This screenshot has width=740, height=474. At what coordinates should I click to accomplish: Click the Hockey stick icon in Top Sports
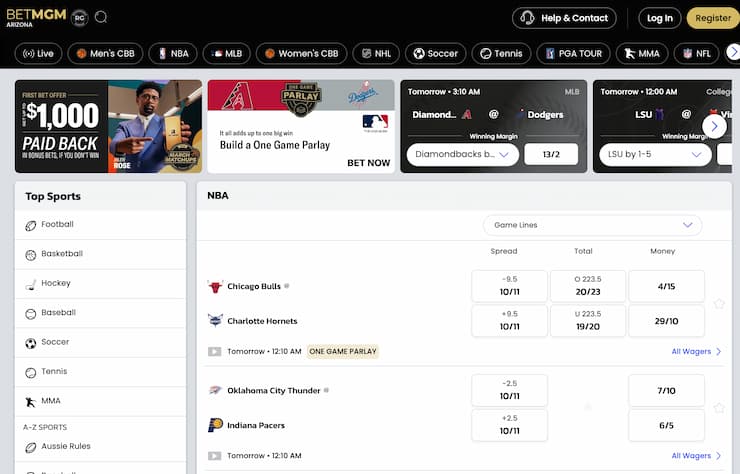coord(31,285)
